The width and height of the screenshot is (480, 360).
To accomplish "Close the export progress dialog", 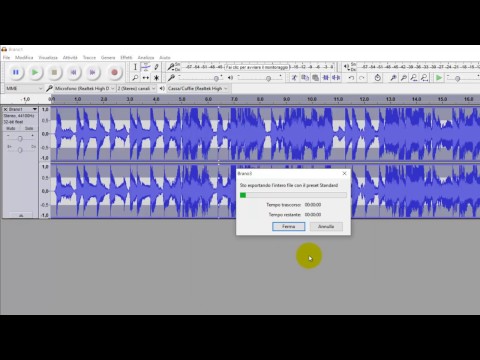I will (x=344, y=173).
